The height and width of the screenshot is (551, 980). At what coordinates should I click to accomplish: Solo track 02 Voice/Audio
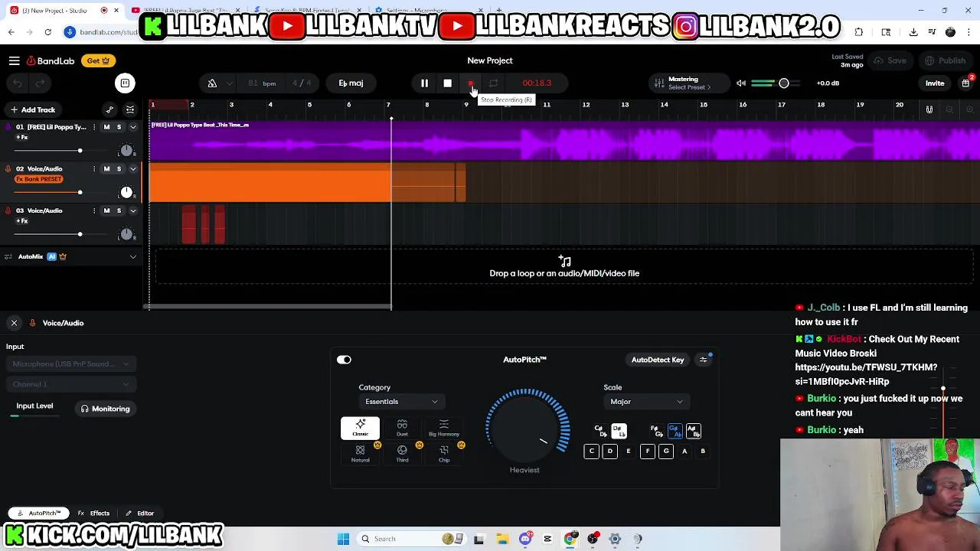click(x=119, y=168)
